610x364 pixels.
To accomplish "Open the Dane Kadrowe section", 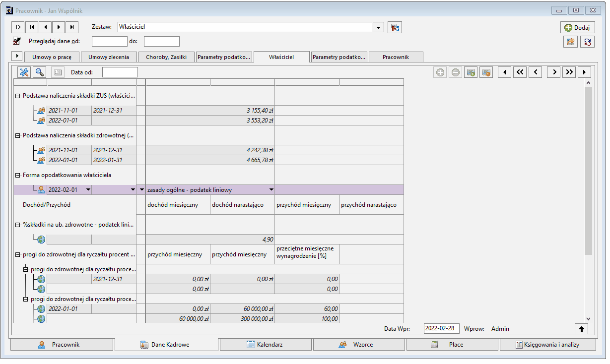I will click(166, 345).
